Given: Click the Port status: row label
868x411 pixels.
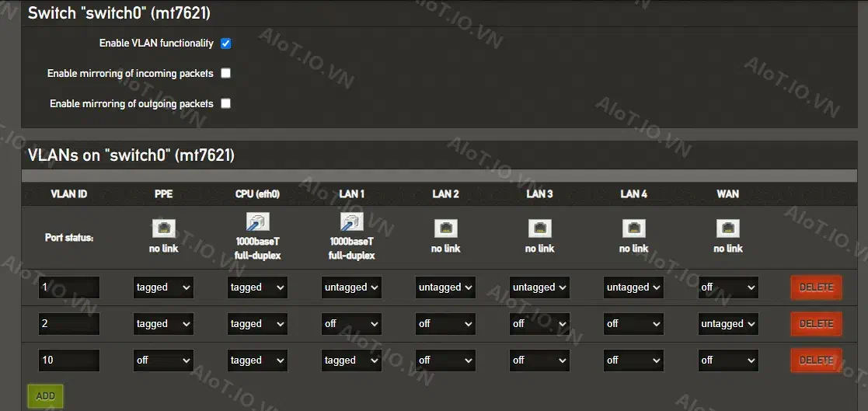Looking at the screenshot, I should 69,238.
